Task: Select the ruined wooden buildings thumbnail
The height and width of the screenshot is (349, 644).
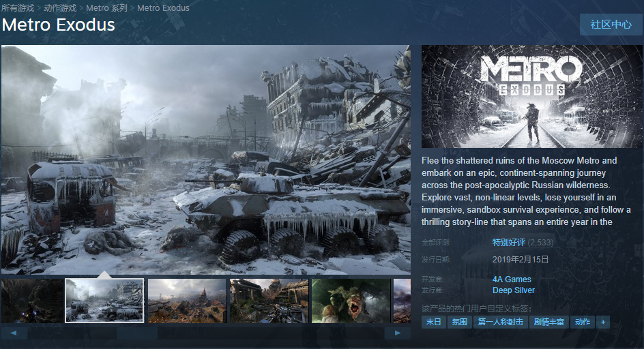Action: pyautogui.click(x=269, y=301)
